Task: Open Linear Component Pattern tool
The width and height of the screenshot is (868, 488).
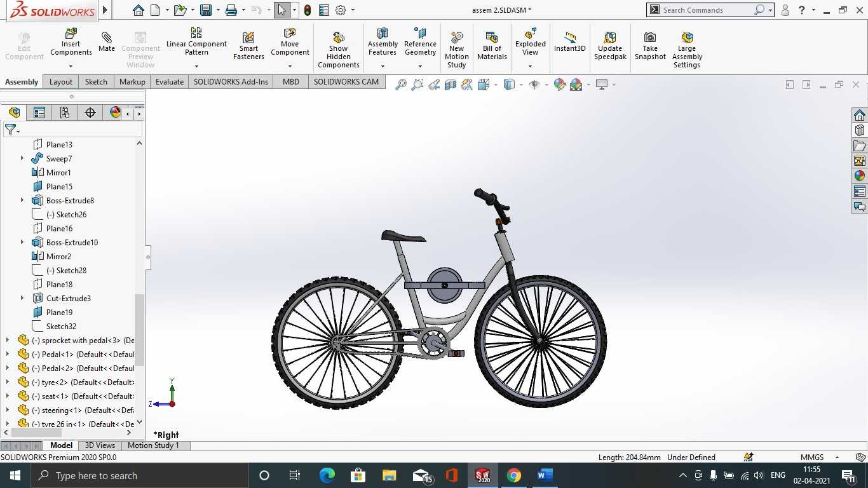Action: point(196,41)
